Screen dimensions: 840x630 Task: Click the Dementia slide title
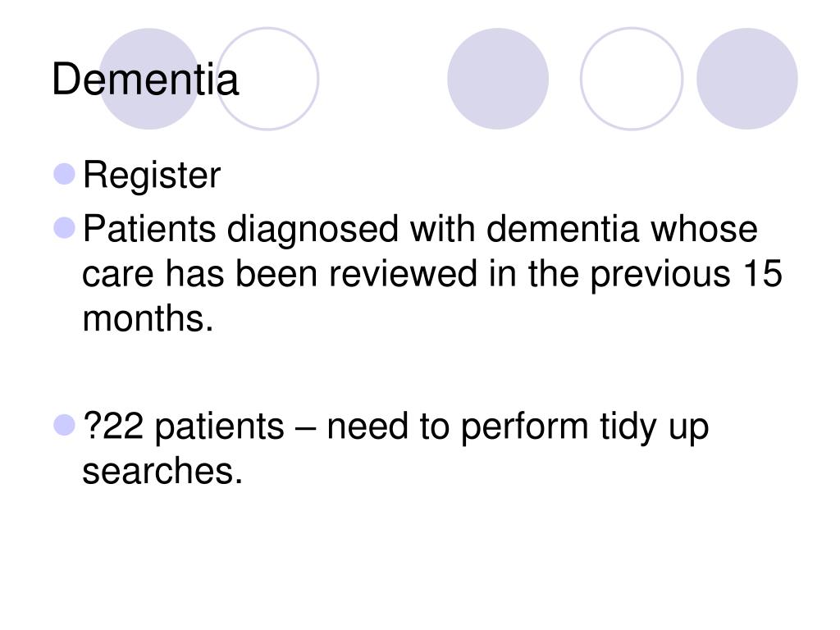click(x=145, y=80)
